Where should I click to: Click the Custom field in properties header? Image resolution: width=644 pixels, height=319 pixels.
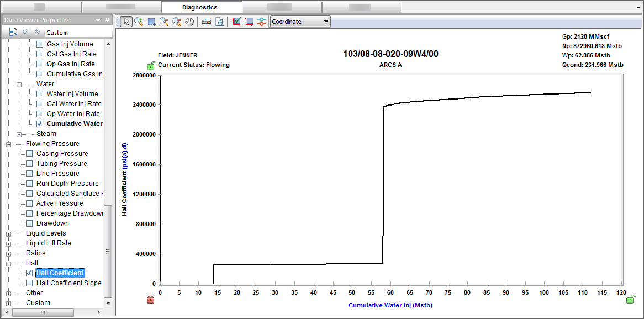click(x=78, y=33)
